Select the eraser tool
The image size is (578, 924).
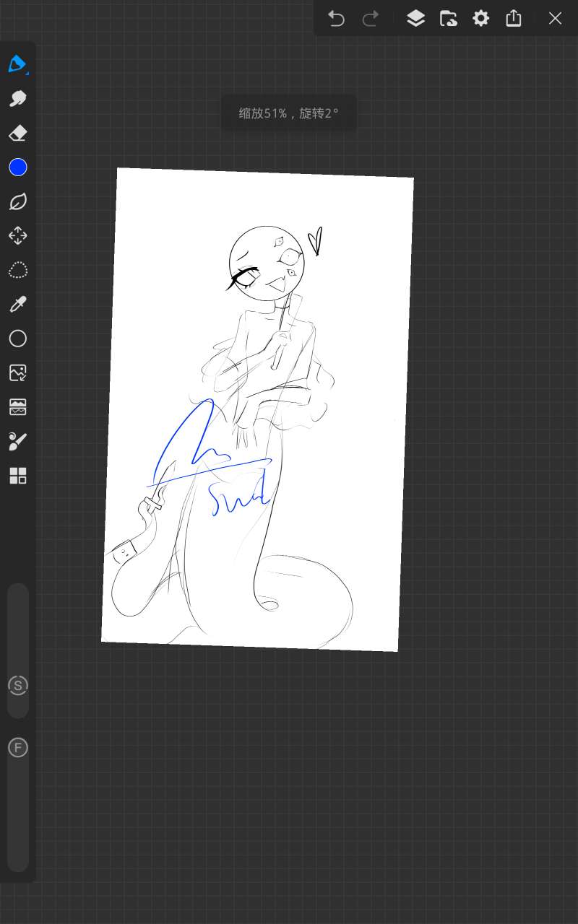point(17,134)
